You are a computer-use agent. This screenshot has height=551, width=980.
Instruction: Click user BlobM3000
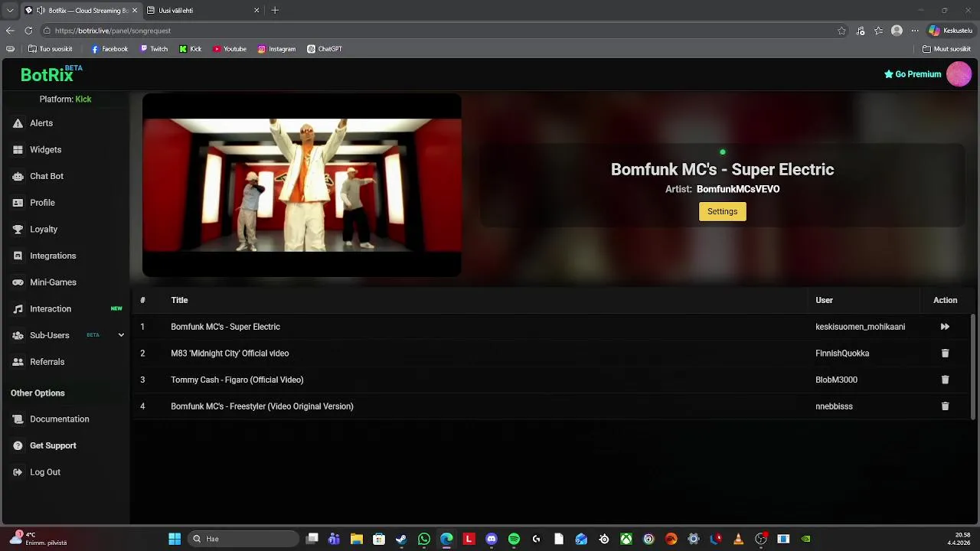pyautogui.click(x=836, y=380)
